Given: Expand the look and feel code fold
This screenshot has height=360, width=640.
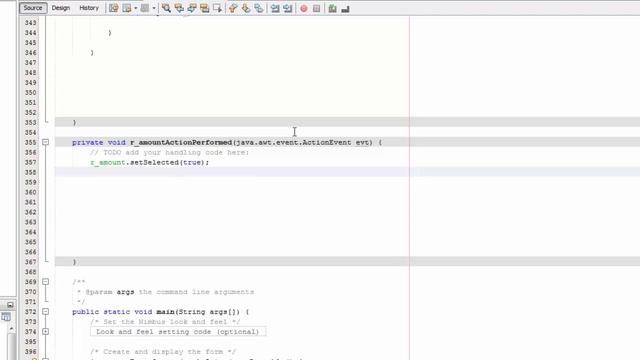Looking at the screenshot, I should point(45,331).
